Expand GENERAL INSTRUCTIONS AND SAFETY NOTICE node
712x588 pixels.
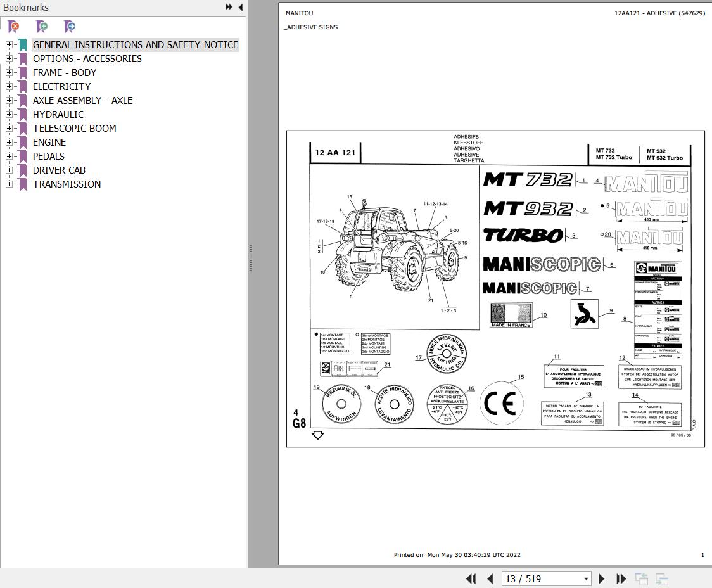click(9, 44)
